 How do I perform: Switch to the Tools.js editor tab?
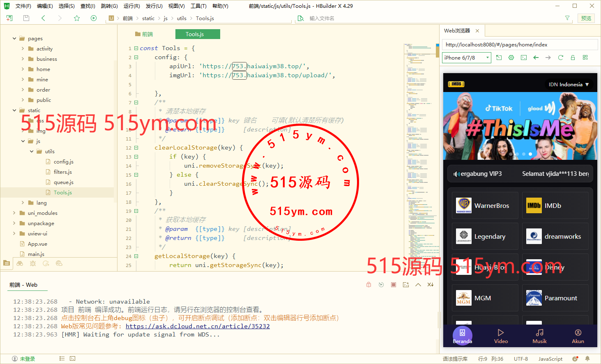[197, 34]
